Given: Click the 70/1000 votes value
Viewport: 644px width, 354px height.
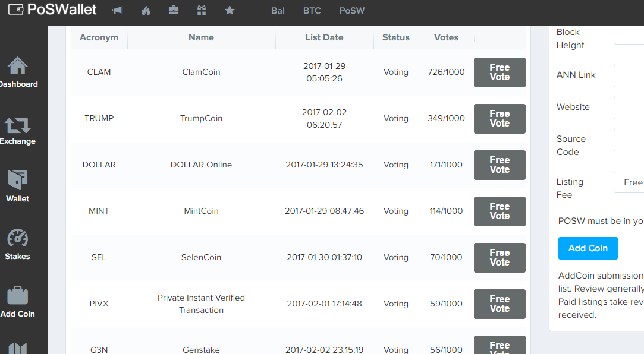Looking at the screenshot, I should click(446, 258).
